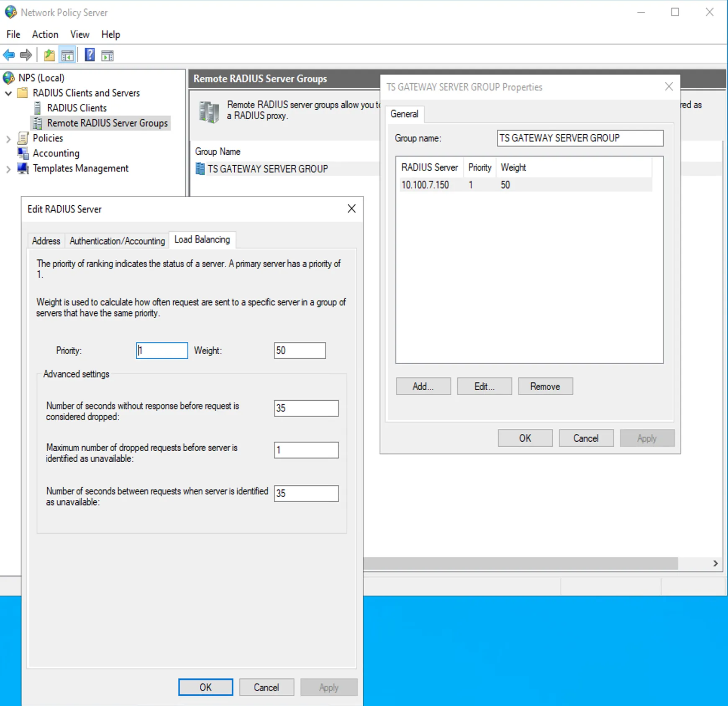
Task: Select RADIUS Clients in the tree
Action: [x=77, y=108]
